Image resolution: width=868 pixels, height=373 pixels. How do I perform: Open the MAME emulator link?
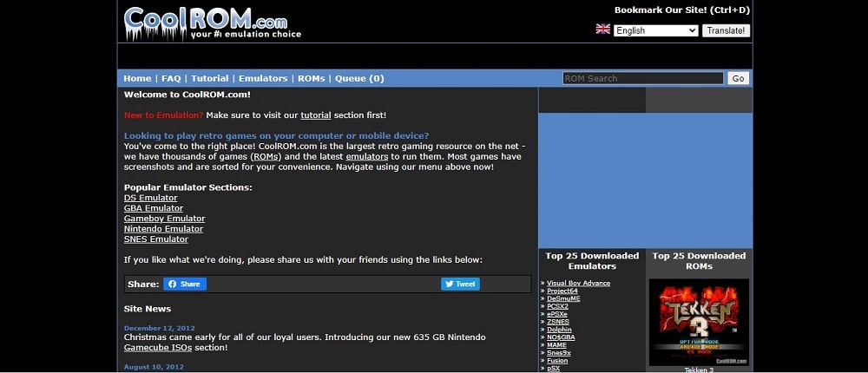click(557, 344)
